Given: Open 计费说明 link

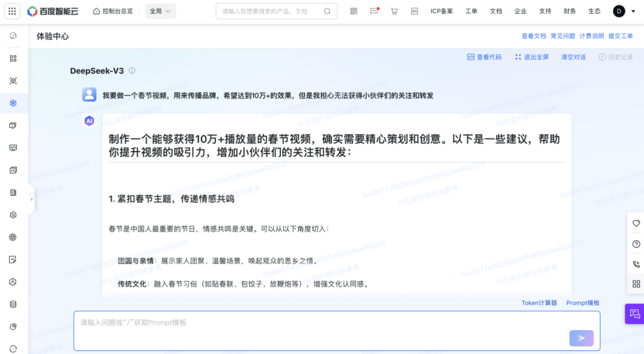Looking at the screenshot, I should 592,36.
